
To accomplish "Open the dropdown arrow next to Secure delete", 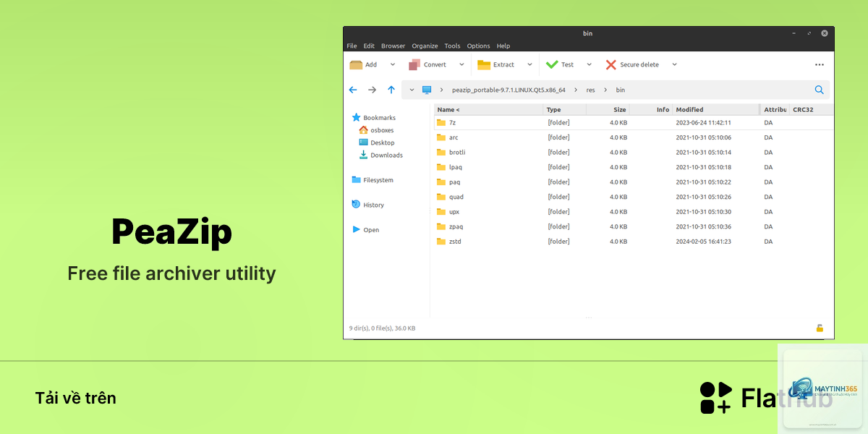I will 674,64.
